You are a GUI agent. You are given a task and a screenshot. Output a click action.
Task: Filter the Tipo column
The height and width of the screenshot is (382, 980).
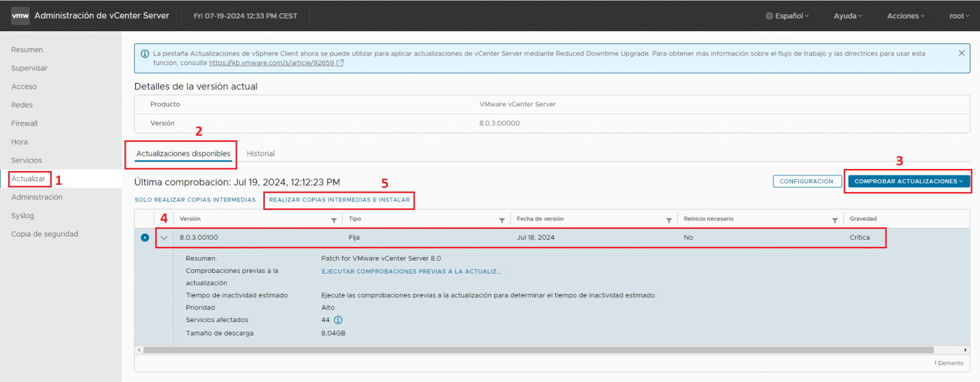coord(501,220)
